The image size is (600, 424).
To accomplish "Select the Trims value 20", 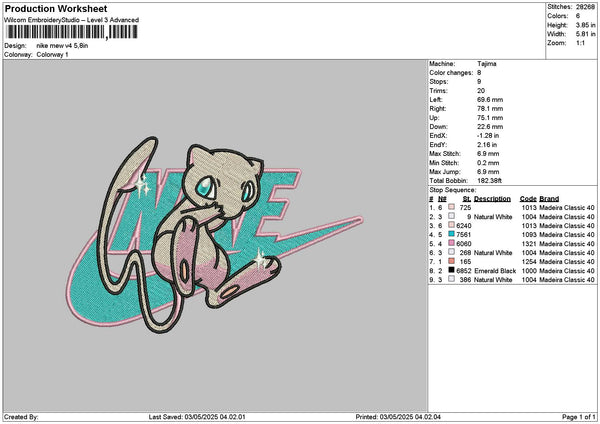I will point(481,91).
